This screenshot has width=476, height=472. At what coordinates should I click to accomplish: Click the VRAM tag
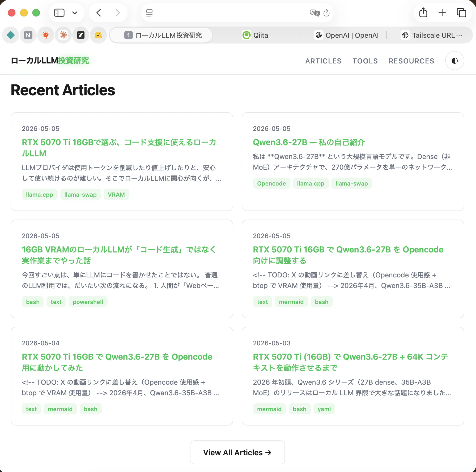click(x=116, y=195)
